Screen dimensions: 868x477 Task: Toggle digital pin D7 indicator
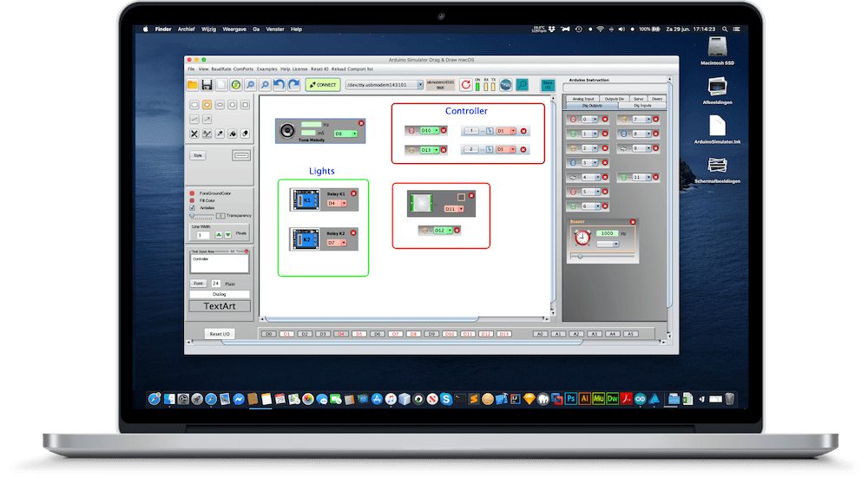click(x=395, y=334)
